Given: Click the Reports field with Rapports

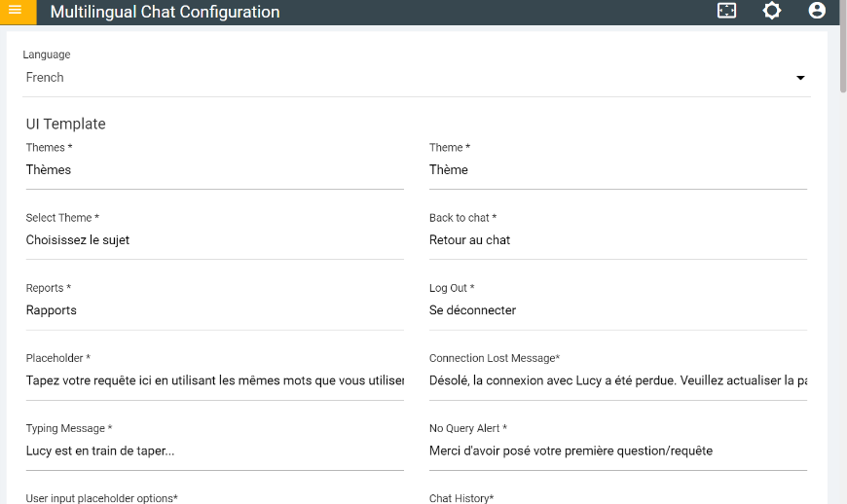Looking at the screenshot, I should pos(215,310).
